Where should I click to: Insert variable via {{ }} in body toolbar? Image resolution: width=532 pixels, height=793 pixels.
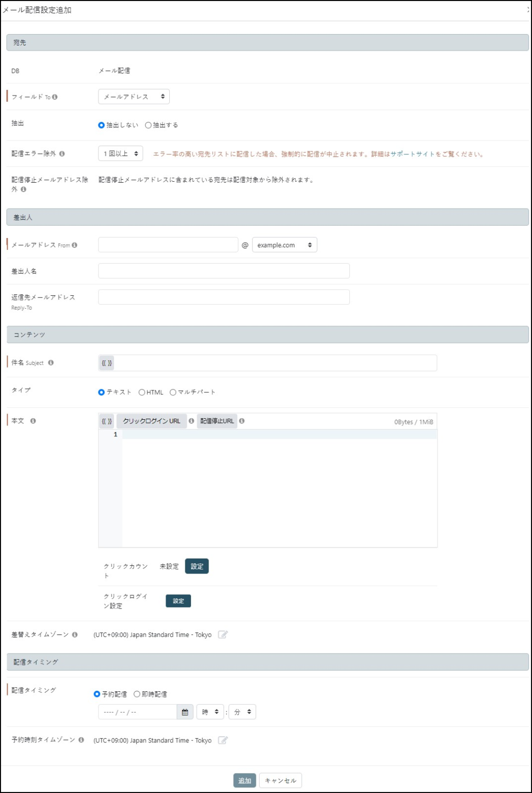click(107, 421)
